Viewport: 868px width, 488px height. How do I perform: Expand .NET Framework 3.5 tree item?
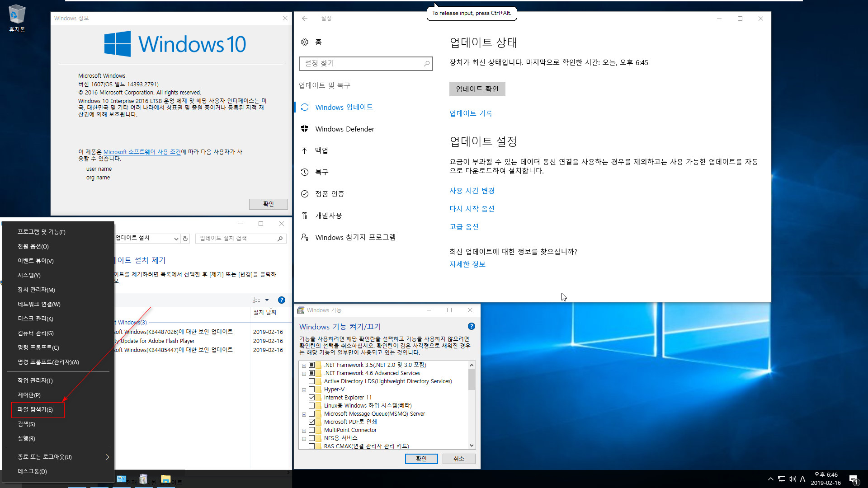(x=304, y=365)
